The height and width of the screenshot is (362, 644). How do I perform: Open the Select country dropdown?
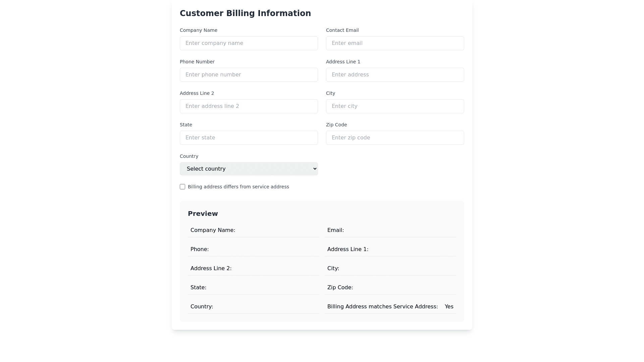click(249, 169)
